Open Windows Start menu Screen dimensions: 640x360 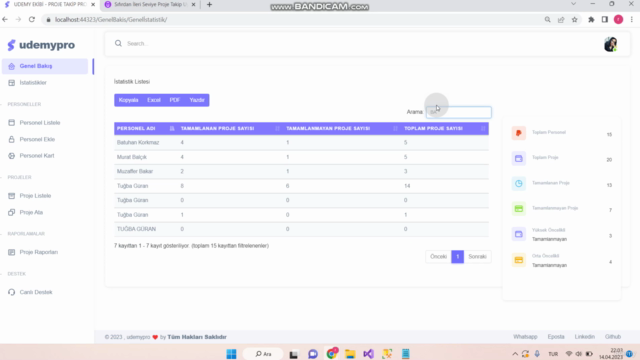(231, 354)
